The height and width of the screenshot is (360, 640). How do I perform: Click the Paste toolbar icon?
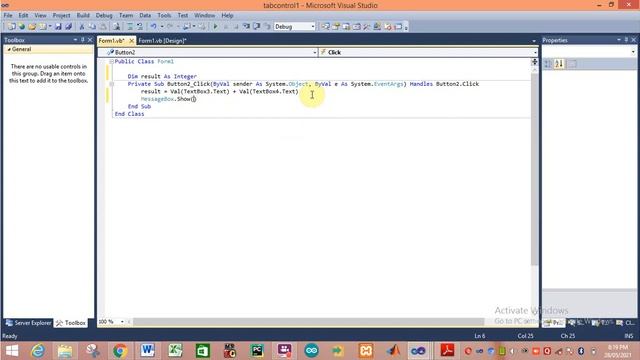103,27
